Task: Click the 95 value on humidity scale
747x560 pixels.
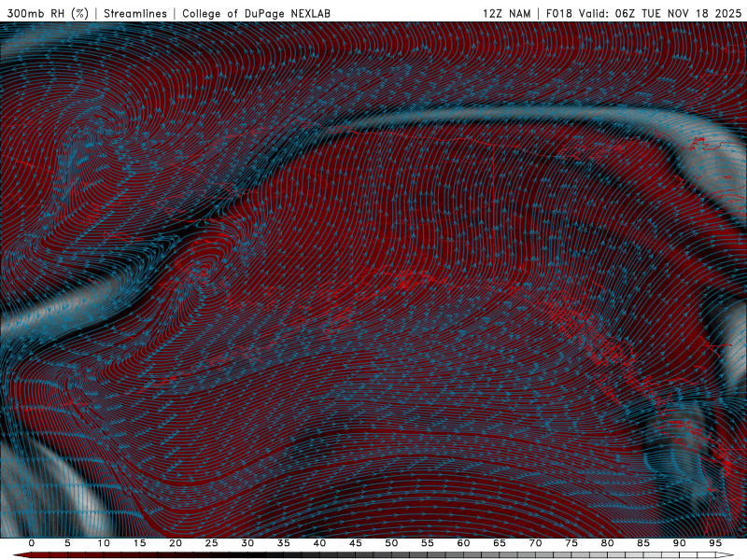Action: pyautogui.click(x=715, y=543)
